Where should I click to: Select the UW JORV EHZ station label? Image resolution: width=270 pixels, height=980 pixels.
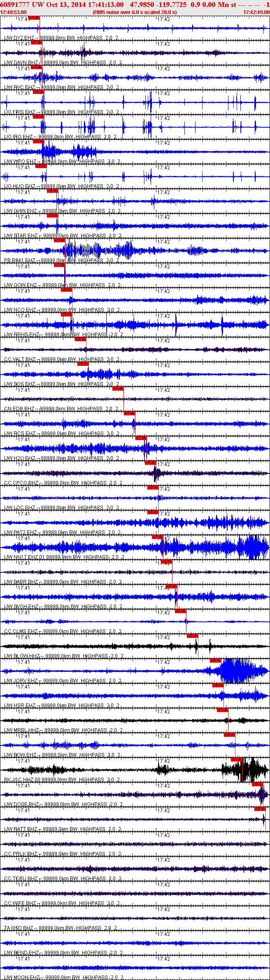tap(21, 681)
